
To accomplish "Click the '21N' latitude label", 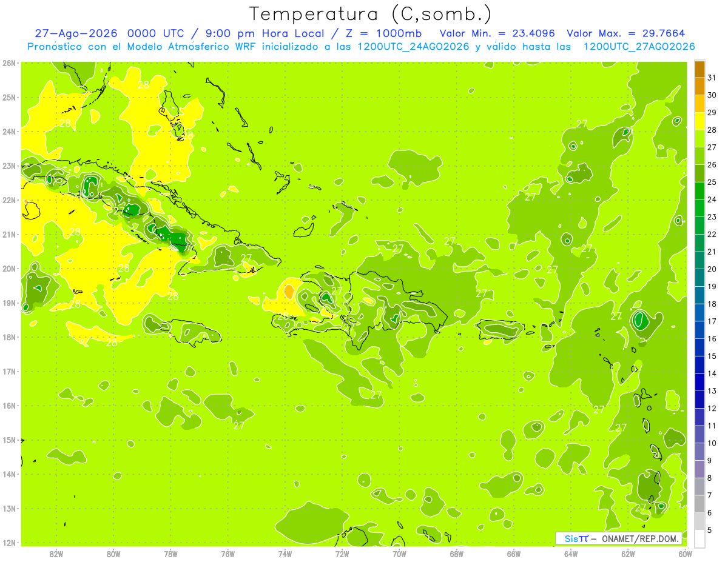I will 9,234.
